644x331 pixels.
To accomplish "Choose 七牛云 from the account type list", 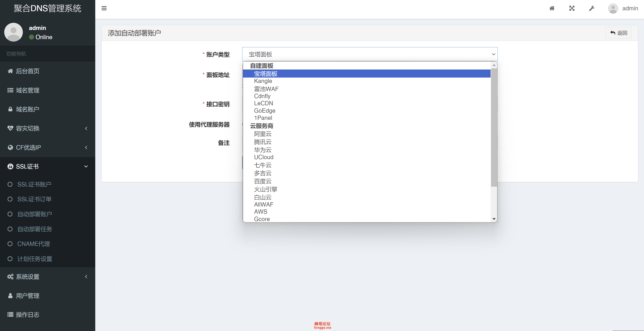I will 366,165.
